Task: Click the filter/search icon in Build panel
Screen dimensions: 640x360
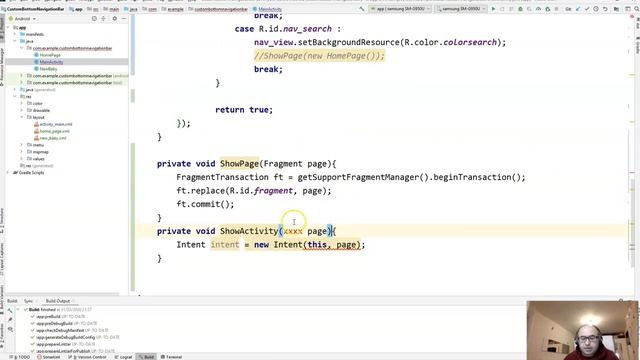Action: point(10,329)
